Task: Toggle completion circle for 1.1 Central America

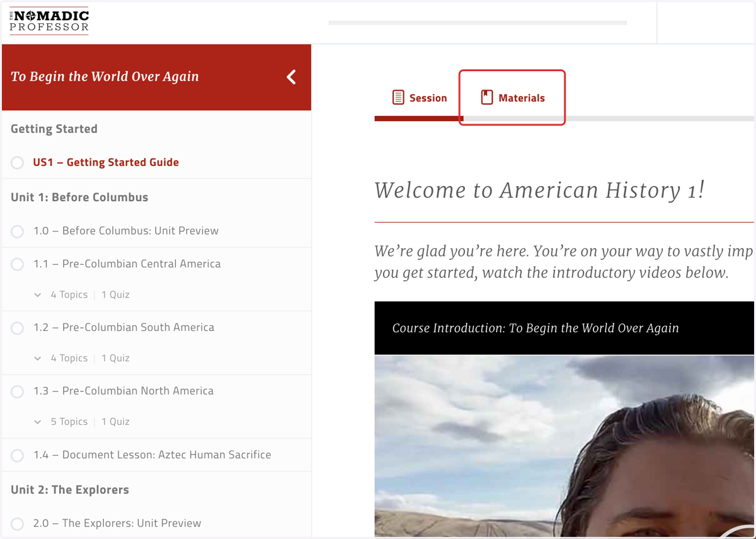Action: [18, 264]
